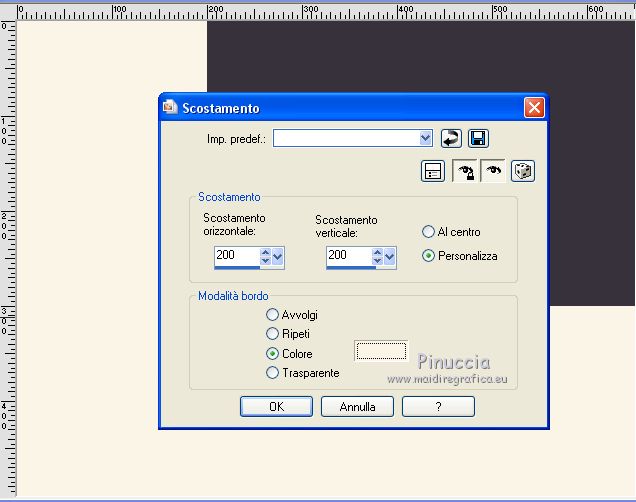Toggle the auto proof eye-with-lock icon

[x=465, y=171]
